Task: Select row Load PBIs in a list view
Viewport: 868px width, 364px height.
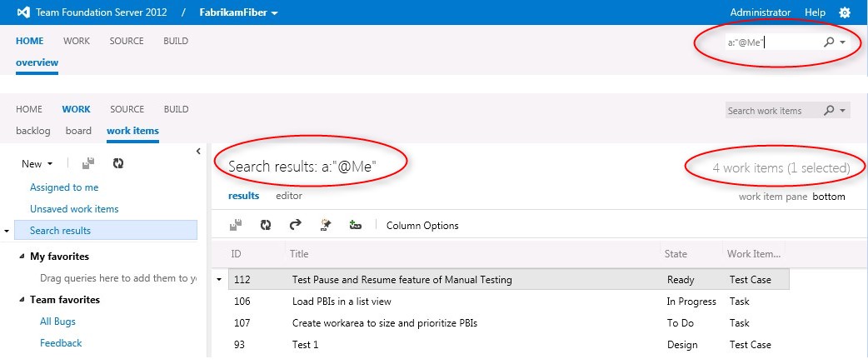Action: (x=509, y=302)
